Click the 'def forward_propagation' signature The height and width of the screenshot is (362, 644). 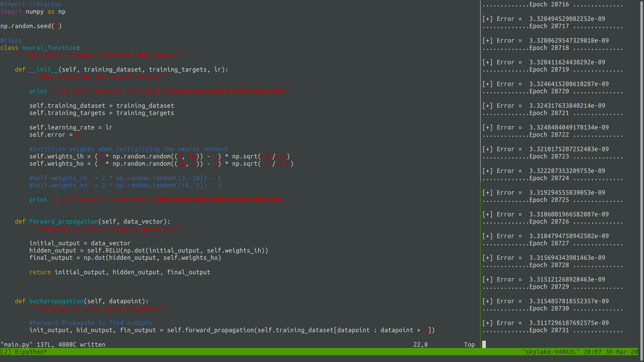tap(93, 222)
